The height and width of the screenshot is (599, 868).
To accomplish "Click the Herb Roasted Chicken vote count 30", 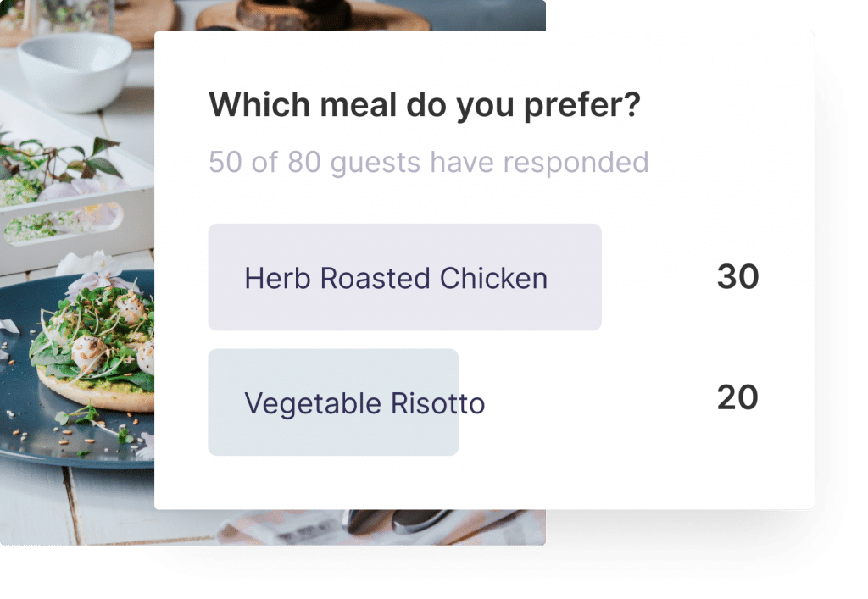I will 737,277.
